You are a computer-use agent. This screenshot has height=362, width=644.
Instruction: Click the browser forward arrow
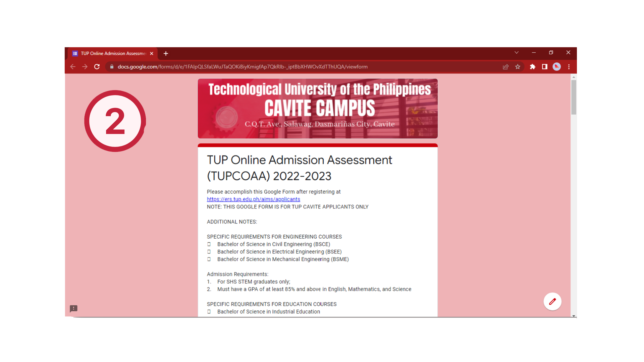click(x=85, y=67)
